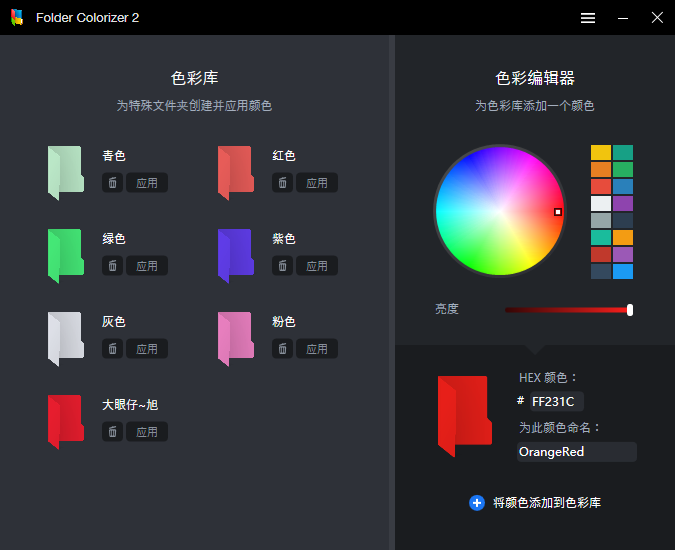Image resolution: width=675 pixels, height=550 pixels.
Task: Pick the slate blue swatch in bottom row
Action: [601, 272]
